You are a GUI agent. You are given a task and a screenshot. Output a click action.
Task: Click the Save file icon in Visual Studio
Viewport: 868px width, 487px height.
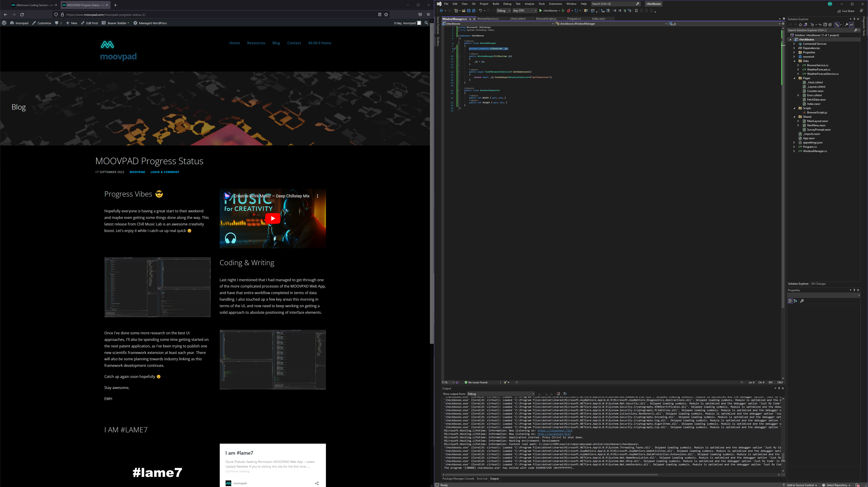point(469,11)
